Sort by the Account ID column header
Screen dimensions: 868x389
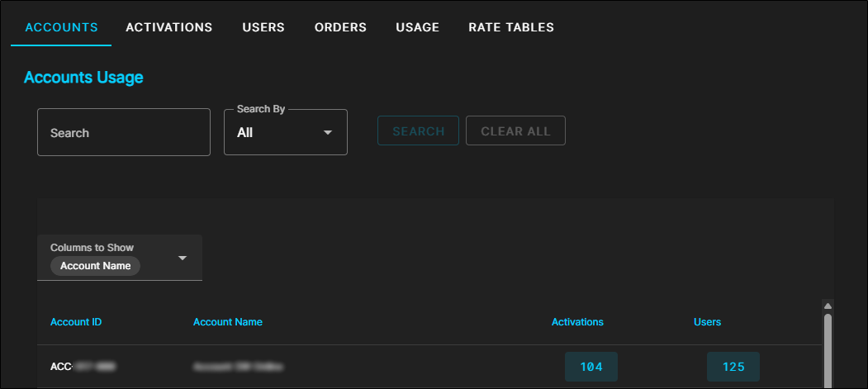click(x=76, y=322)
